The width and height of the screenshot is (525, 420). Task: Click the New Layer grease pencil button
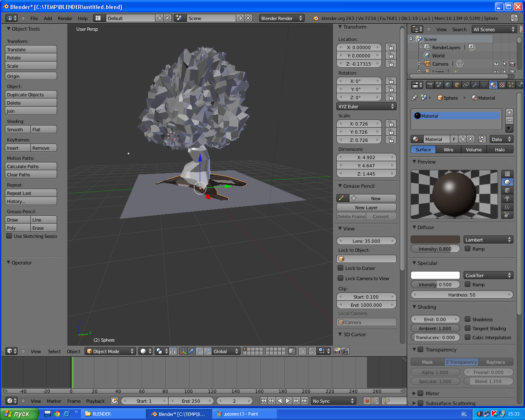coord(366,207)
